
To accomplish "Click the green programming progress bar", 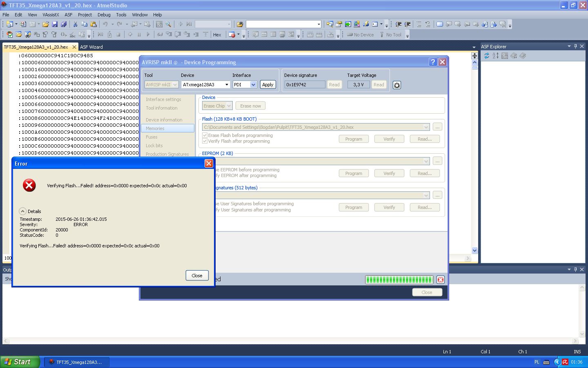I will 399,280.
